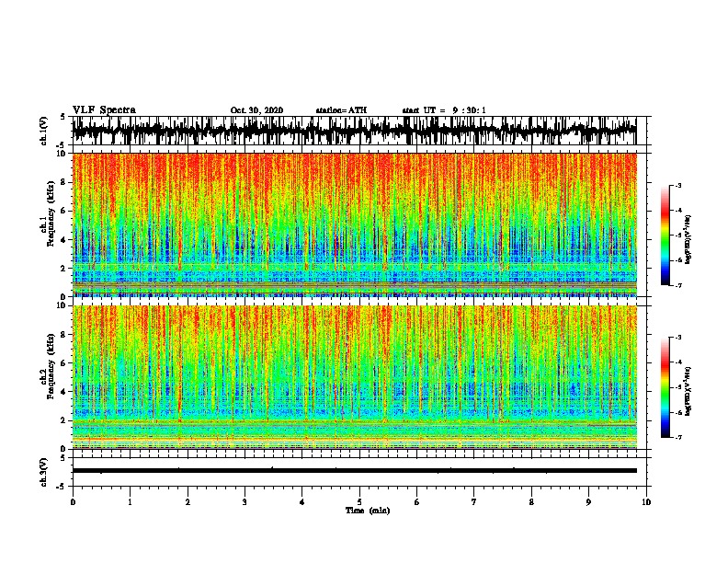
Task: Select the date text "Oct. 30, 2020"
Action: pos(256,110)
